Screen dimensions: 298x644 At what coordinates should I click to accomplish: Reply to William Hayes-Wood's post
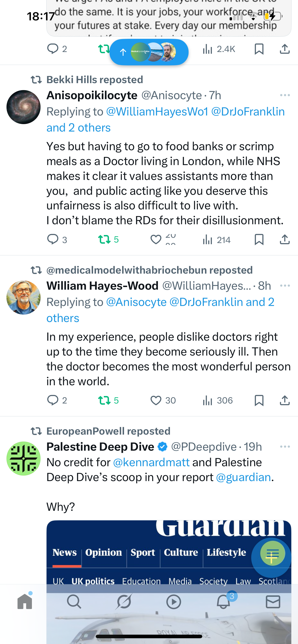53,401
